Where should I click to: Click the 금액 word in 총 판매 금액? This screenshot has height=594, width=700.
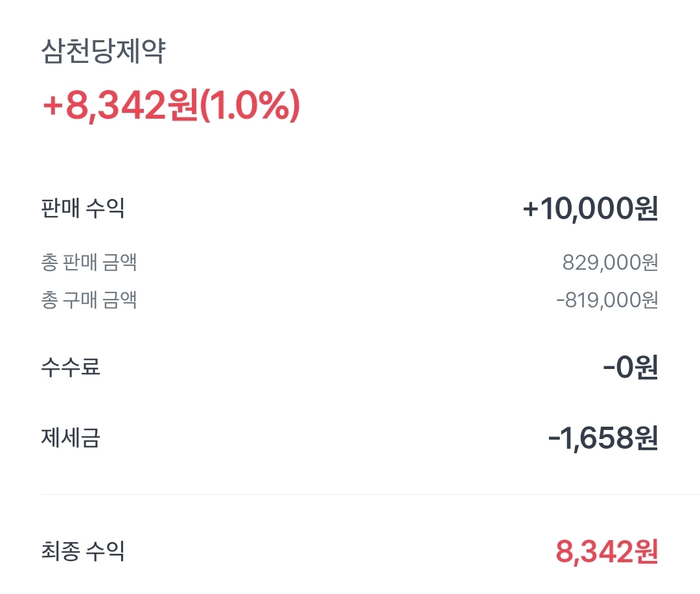pos(119,262)
